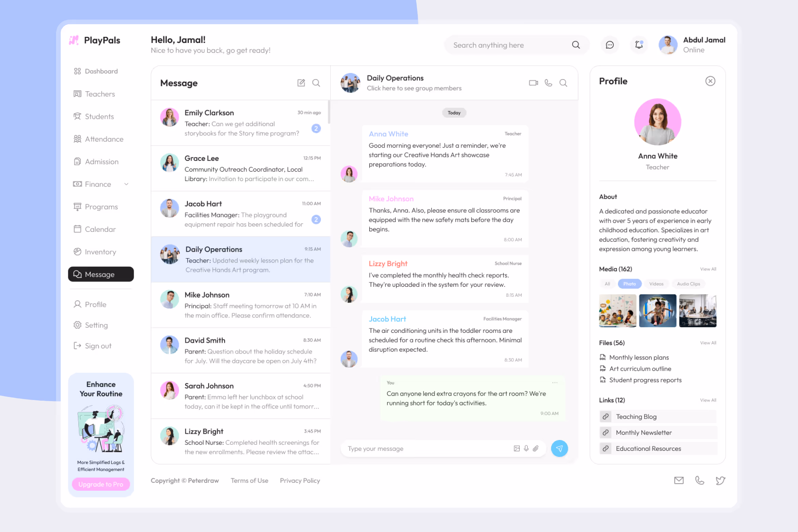This screenshot has width=798, height=532.
Task: Start a video call in Daily Operations
Action: [x=533, y=83]
